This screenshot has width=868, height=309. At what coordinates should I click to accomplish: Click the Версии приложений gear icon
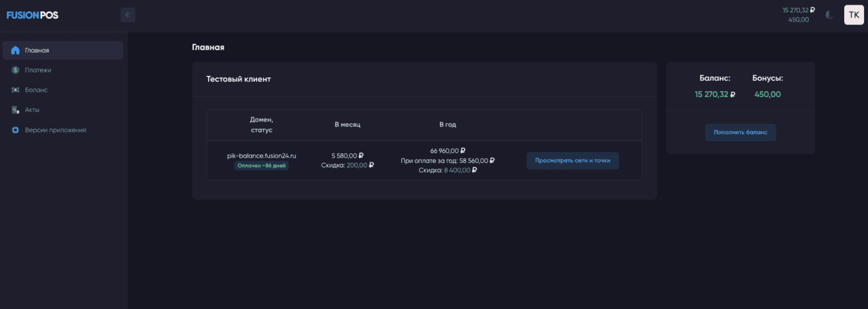[x=15, y=130]
